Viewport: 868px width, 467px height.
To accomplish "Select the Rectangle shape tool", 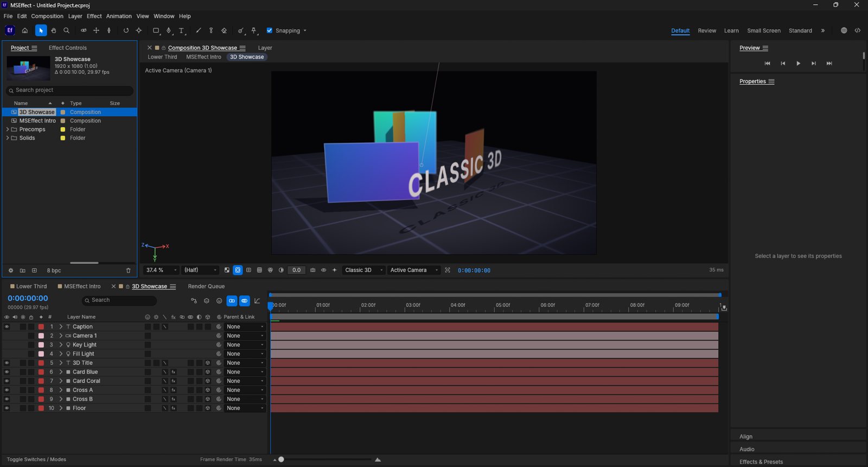I will pos(156,30).
